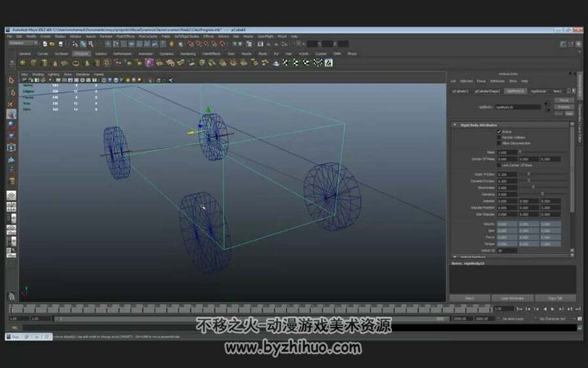Create a polygon torus from the shelf
This screenshot has width=588, height=368.
(76, 63)
